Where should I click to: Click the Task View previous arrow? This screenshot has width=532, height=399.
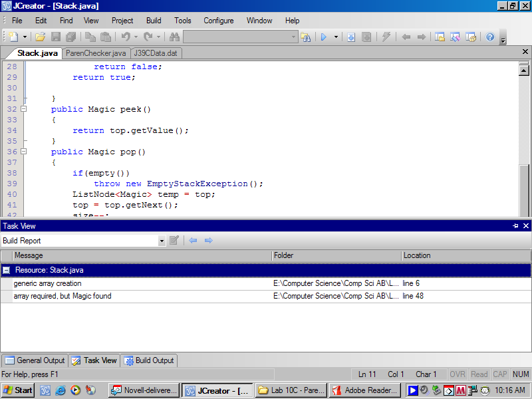coord(193,241)
